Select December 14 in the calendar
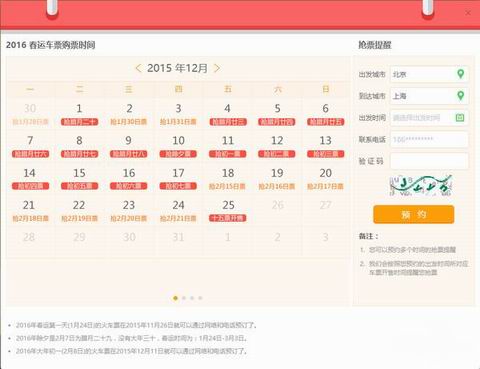This screenshot has height=369, width=480. pyautogui.click(x=30, y=178)
